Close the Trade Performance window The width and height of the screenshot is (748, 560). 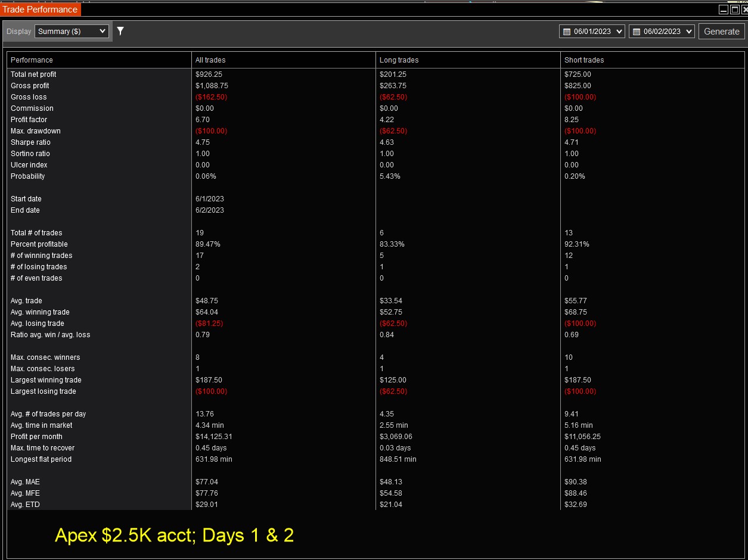click(x=744, y=9)
